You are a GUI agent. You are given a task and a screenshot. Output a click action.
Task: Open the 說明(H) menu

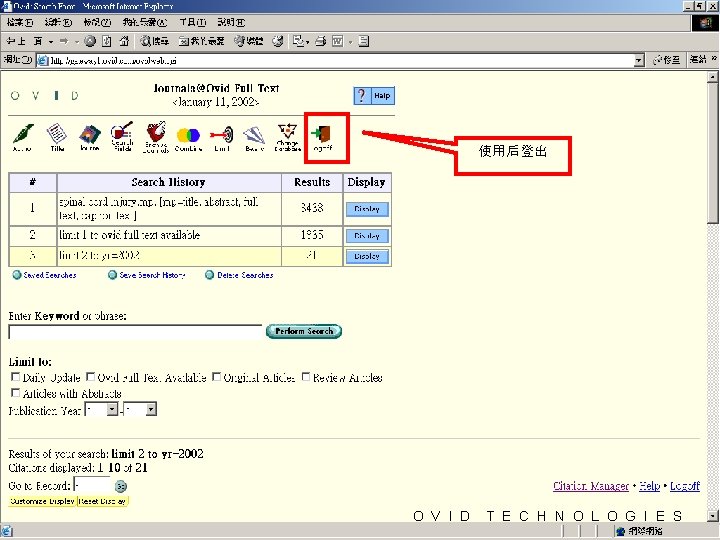coord(231,22)
